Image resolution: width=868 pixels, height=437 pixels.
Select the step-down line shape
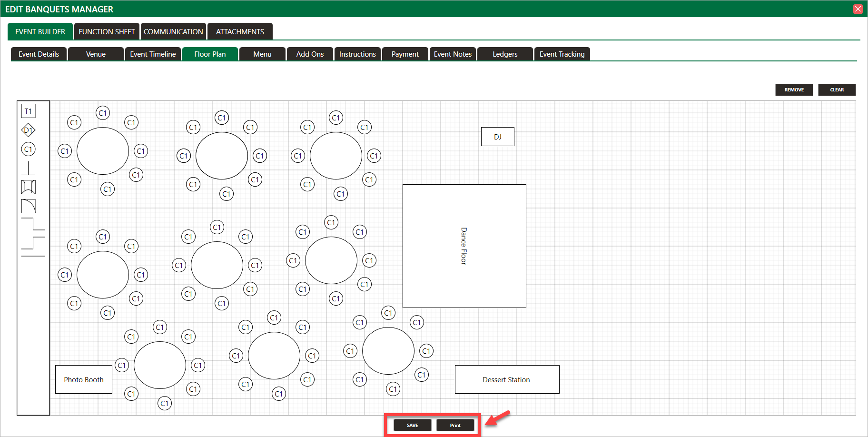click(33, 224)
